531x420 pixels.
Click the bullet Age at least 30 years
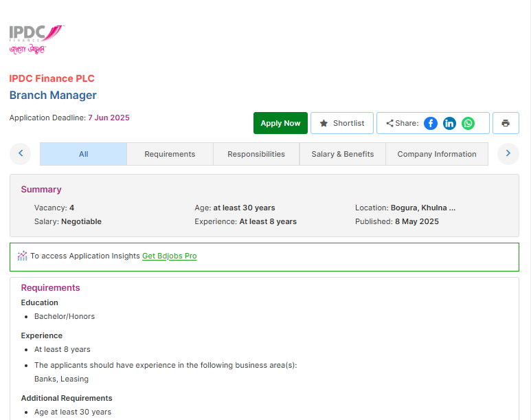point(72,412)
